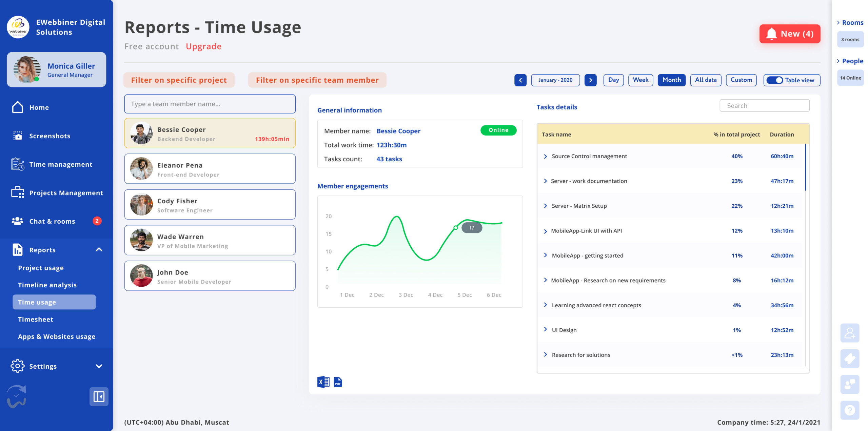Viewport: 868px width, 431px height.
Task: Click the collapse sidebar panel icon
Action: pos(99,396)
